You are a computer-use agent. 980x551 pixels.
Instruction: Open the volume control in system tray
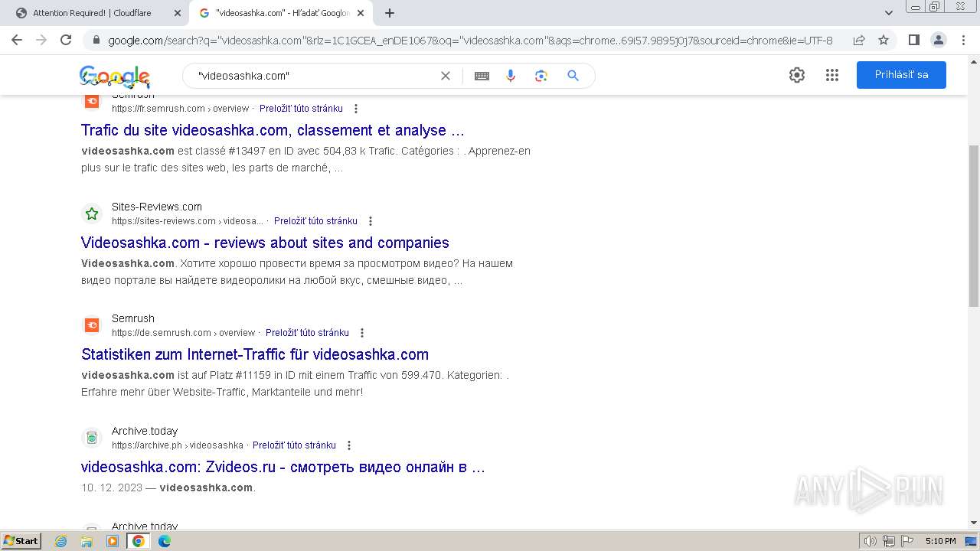[871, 541]
